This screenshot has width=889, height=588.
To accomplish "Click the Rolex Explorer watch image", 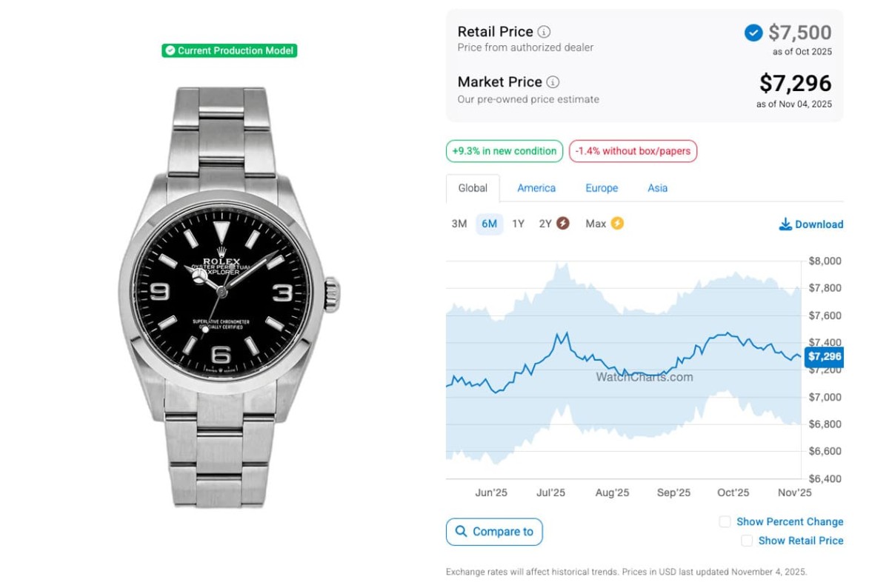I will 228,296.
